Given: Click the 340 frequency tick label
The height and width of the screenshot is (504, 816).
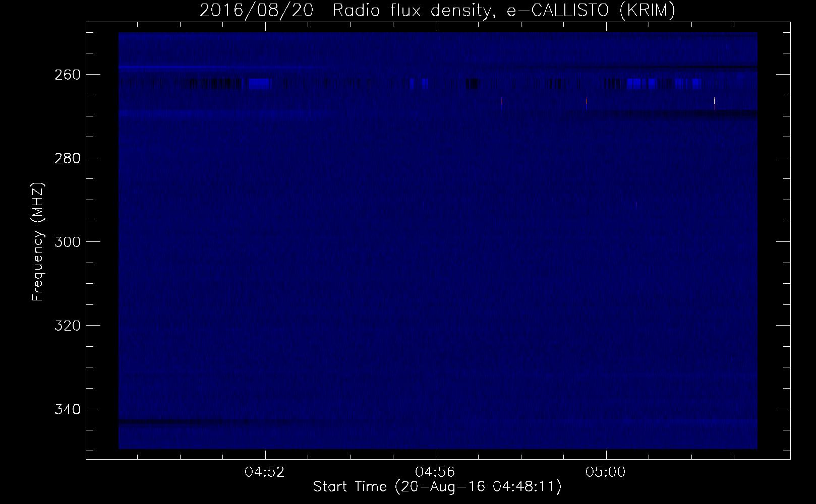Looking at the screenshot, I should (67, 409).
